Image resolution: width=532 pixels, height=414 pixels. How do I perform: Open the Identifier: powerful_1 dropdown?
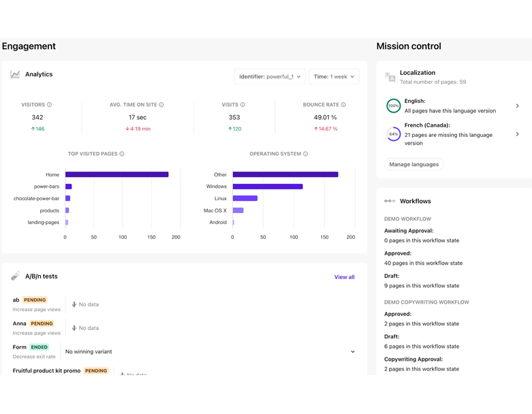pos(270,77)
